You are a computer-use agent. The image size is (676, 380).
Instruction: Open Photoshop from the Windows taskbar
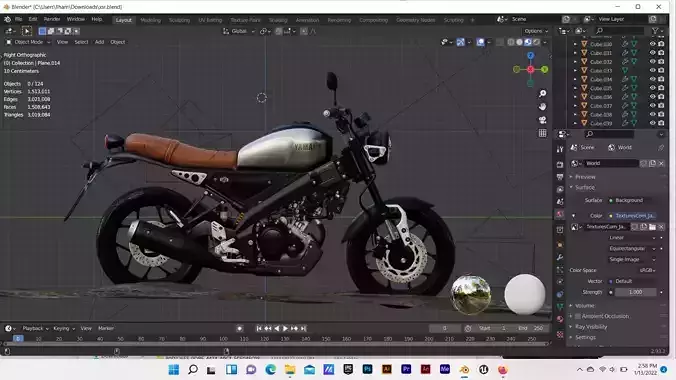point(367,370)
